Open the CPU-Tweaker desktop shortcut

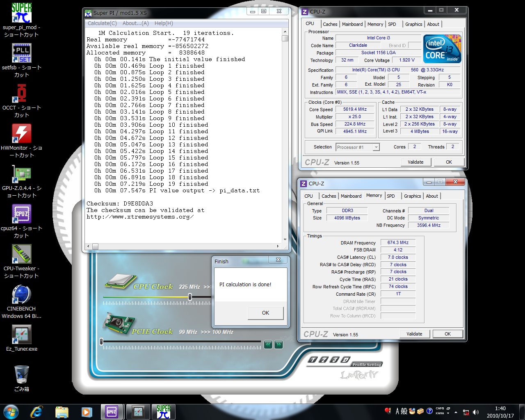[21, 261]
